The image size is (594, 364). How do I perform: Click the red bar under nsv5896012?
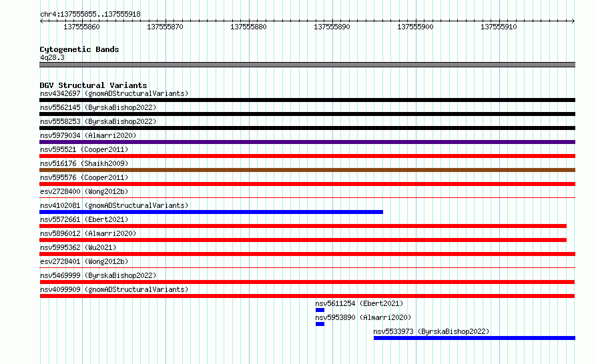point(303,240)
